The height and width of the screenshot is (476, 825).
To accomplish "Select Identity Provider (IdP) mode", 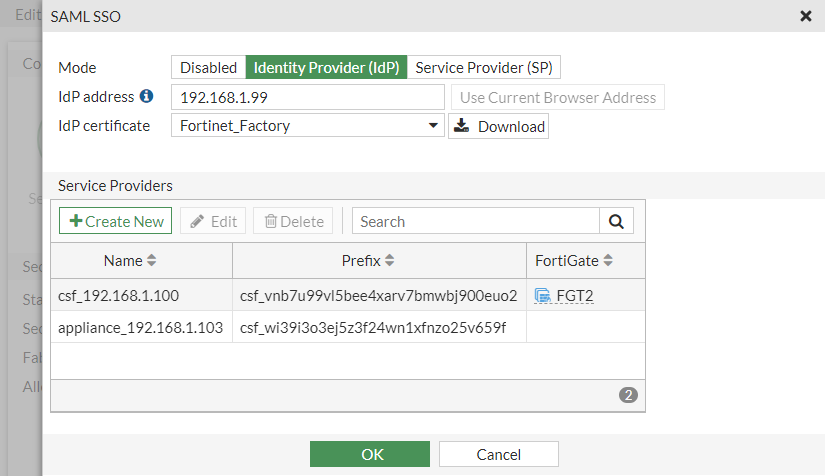I will point(327,68).
